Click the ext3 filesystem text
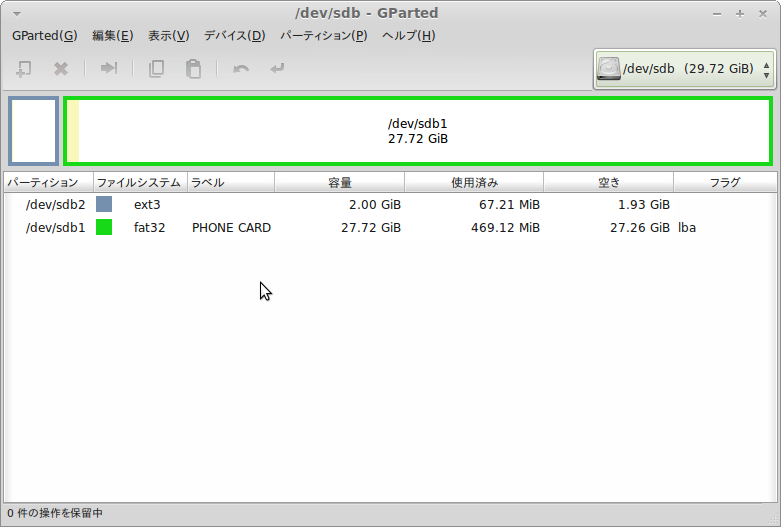Image resolution: width=781 pixels, height=527 pixels. [147, 205]
